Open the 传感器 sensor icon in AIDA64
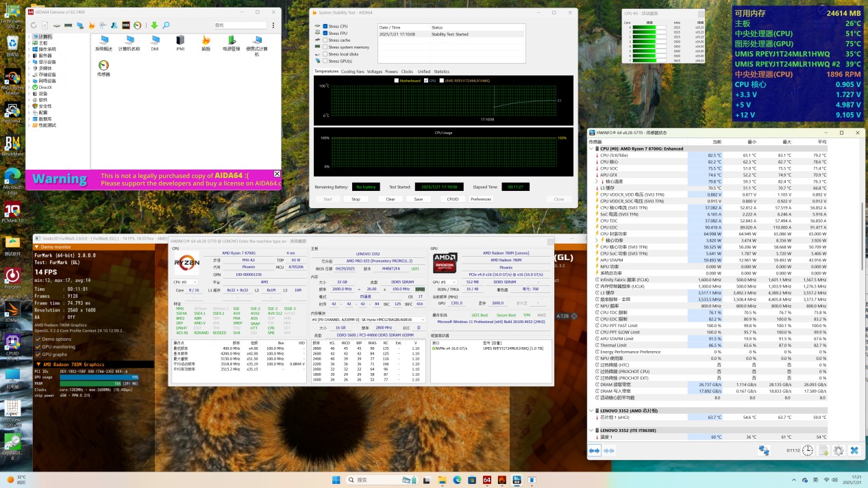 coord(103,66)
